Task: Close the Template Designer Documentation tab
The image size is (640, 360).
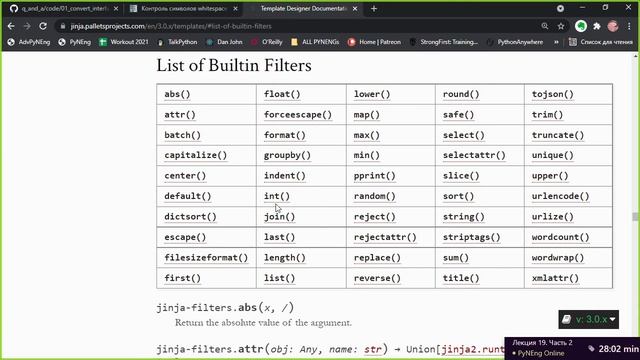Action: 355,9
